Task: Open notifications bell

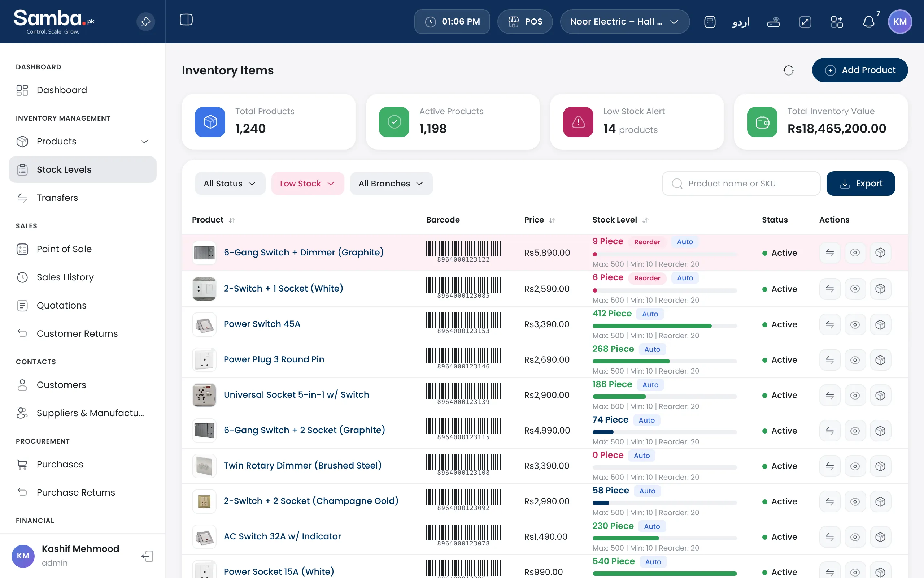Action: (x=869, y=22)
